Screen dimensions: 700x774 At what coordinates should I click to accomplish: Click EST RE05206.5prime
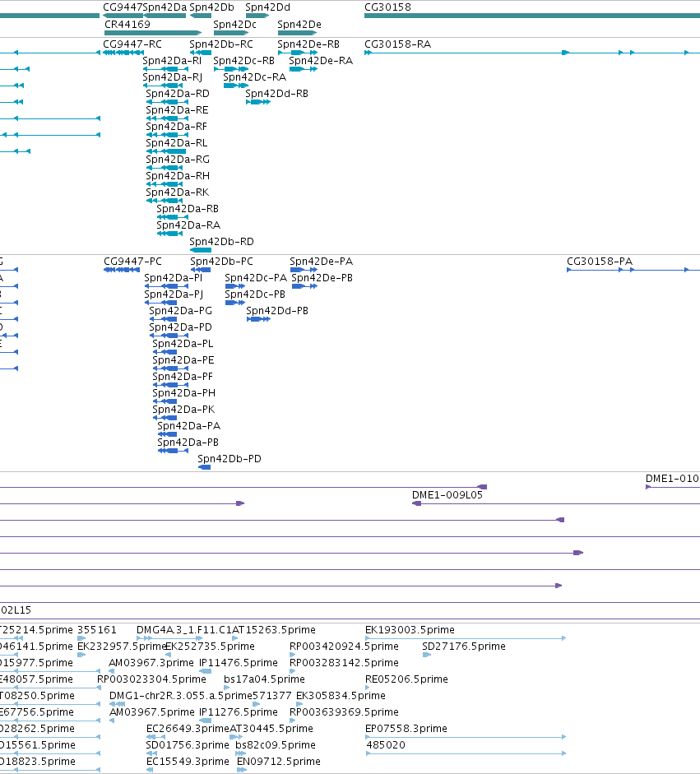tap(407, 679)
